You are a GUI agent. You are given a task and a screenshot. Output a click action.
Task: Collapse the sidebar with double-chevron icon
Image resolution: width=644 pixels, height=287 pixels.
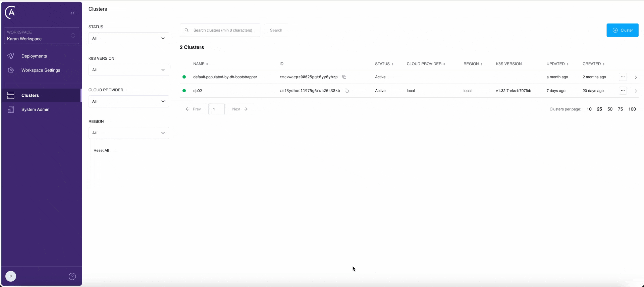pos(72,13)
